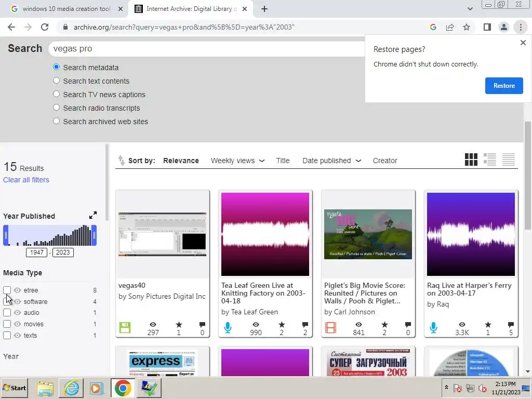Toggle sort direction arrows icon
Viewport: 532px width, 399px height.
point(121,160)
